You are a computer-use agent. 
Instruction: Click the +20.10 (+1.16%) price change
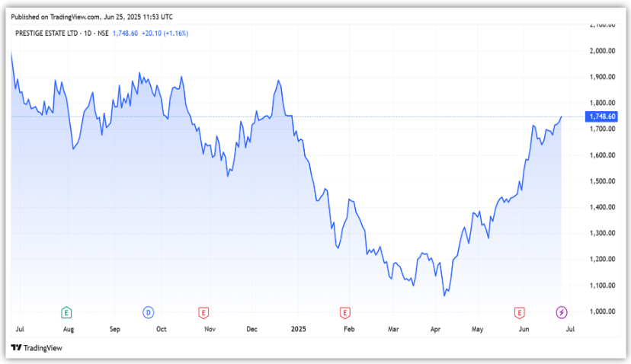(166, 34)
